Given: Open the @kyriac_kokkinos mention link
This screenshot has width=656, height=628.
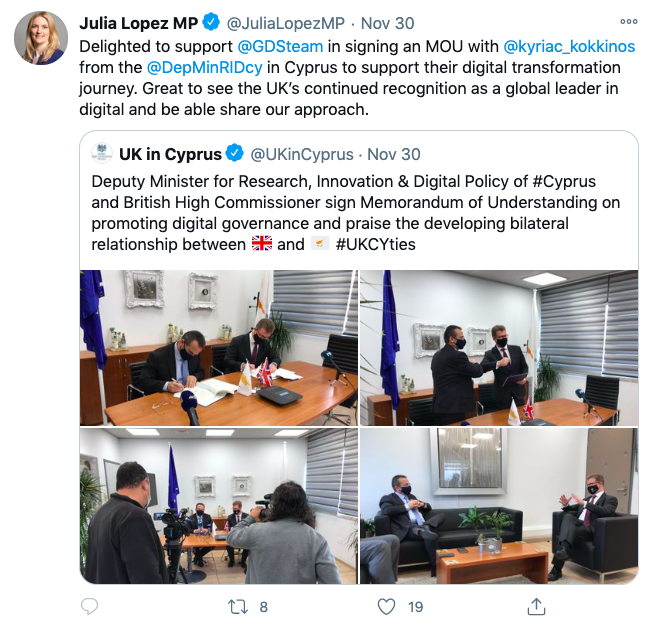Looking at the screenshot, I should pyautogui.click(x=569, y=46).
